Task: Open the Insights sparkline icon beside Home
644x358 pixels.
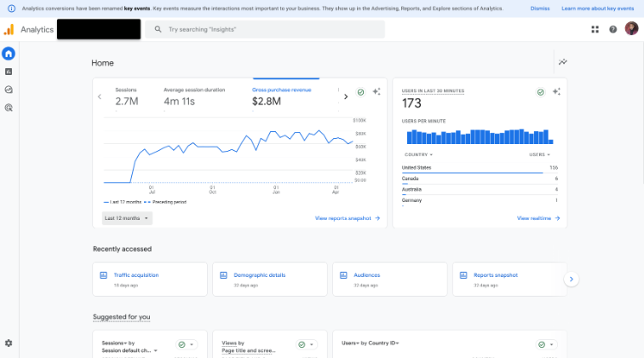Action: [x=563, y=62]
